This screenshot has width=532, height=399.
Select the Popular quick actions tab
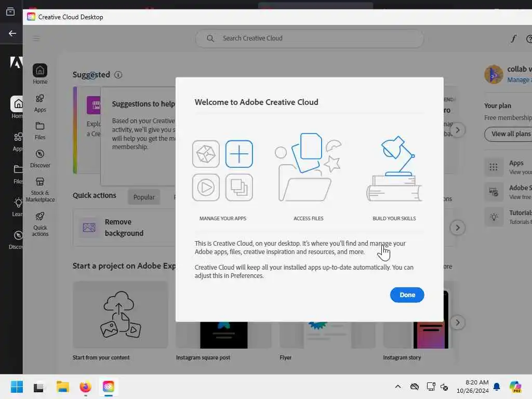coord(144,197)
